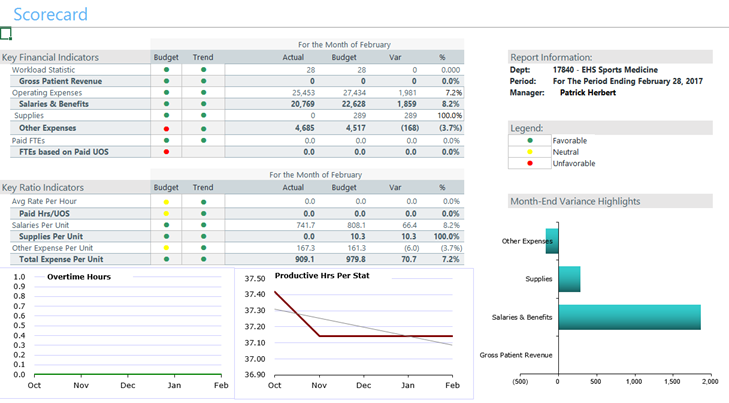Select the Supplies bar in variance chart

pos(568,279)
